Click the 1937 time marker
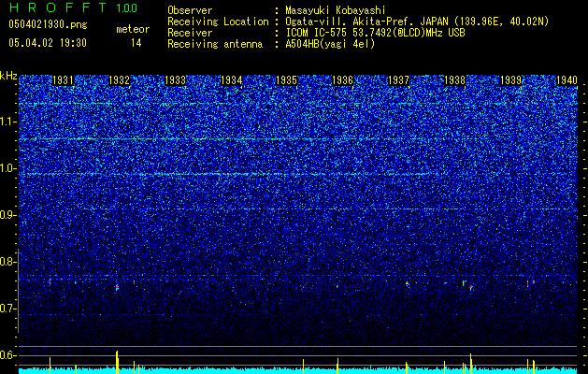Viewport: 588px width, 374px height. click(x=398, y=80)
